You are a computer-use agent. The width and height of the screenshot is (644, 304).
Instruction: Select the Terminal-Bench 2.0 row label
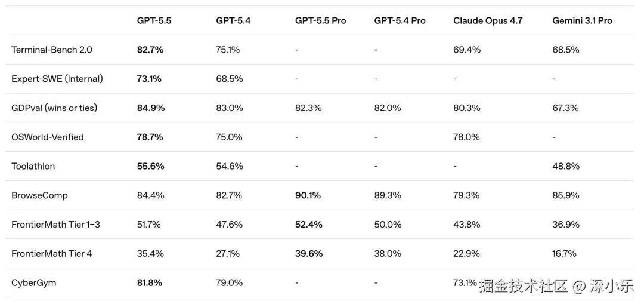pos(52,50)
